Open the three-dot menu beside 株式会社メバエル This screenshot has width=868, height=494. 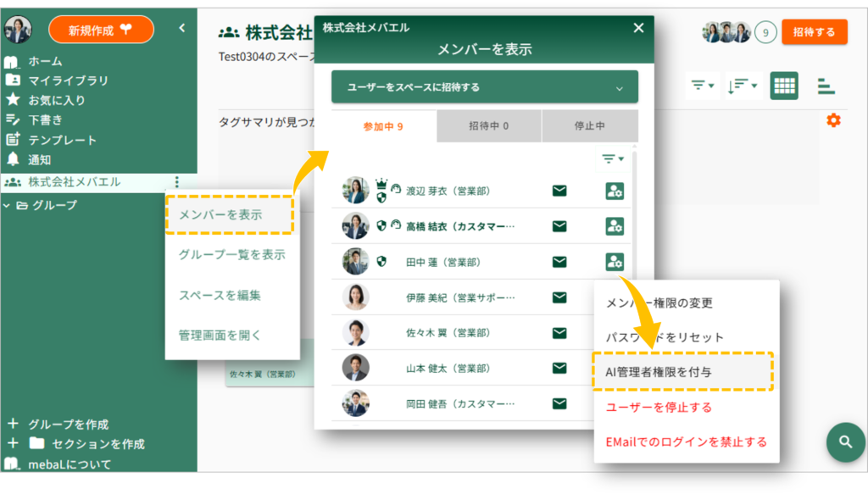coord(176,181)
